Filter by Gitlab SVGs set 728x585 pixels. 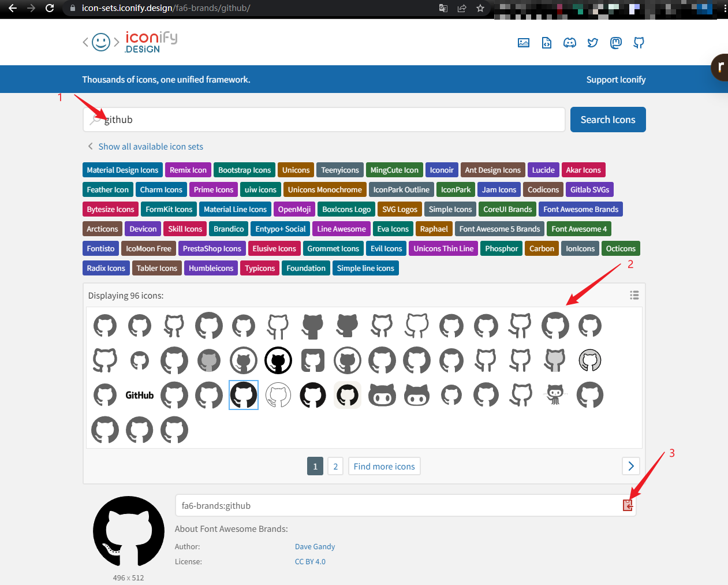point(590,189)
